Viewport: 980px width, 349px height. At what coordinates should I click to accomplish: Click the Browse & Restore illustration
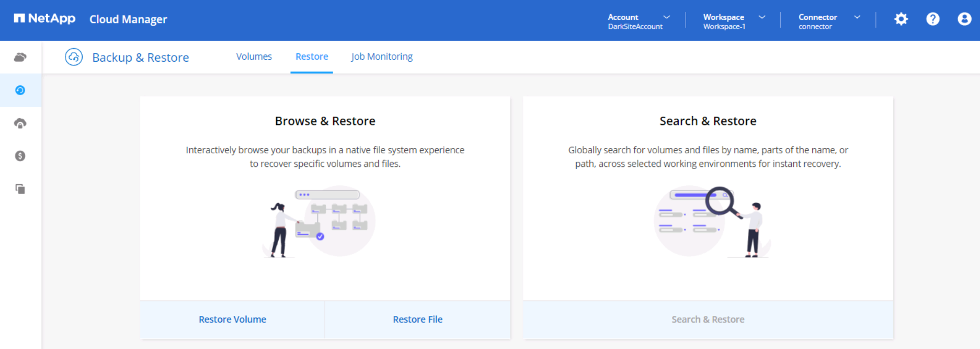click(319, 222)
